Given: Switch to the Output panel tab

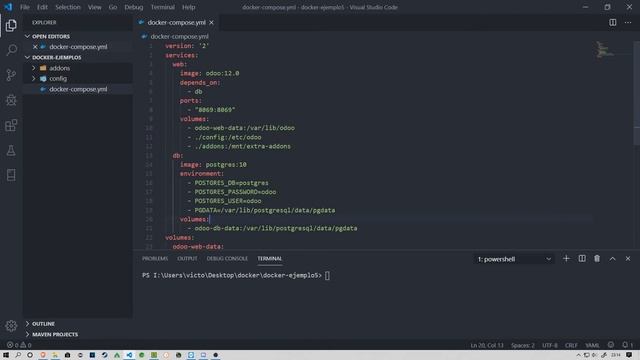Looking at the screenshot, I should pos(187,259).
